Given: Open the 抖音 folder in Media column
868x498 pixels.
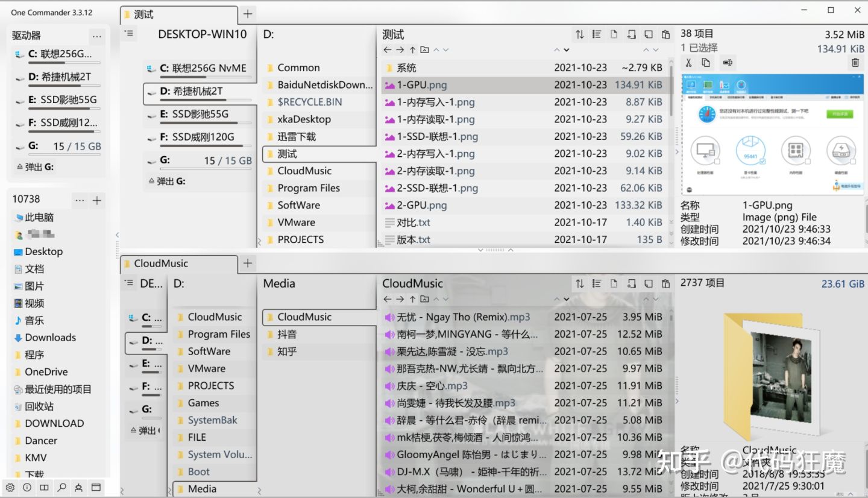Looking at the screenshot, I should coord(283,334).
